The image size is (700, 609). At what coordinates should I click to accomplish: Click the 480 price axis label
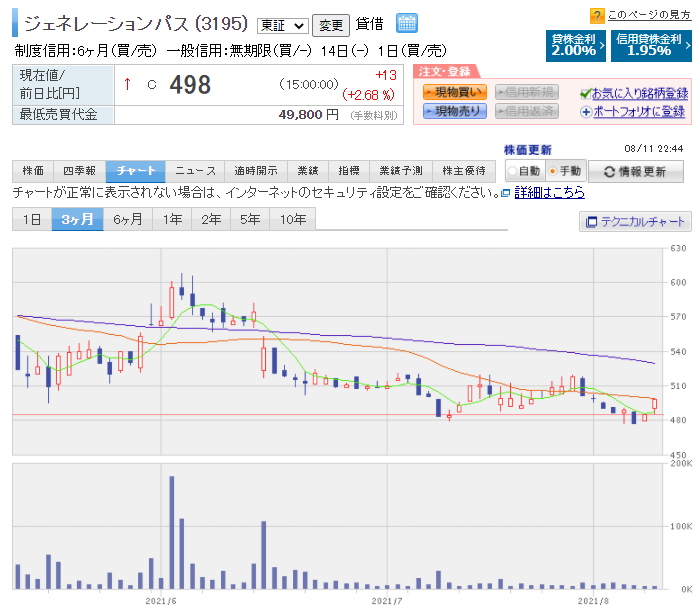click(678, 420)
